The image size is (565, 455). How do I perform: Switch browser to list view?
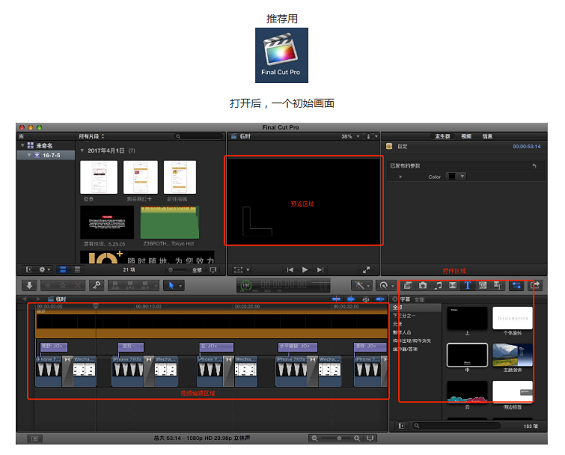coord(77,269)
